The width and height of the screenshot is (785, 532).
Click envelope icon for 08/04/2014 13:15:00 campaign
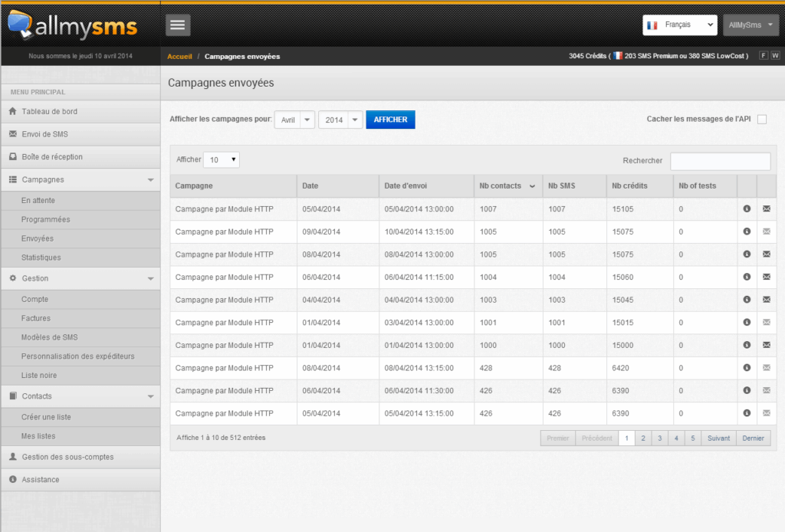coord(767,367)
